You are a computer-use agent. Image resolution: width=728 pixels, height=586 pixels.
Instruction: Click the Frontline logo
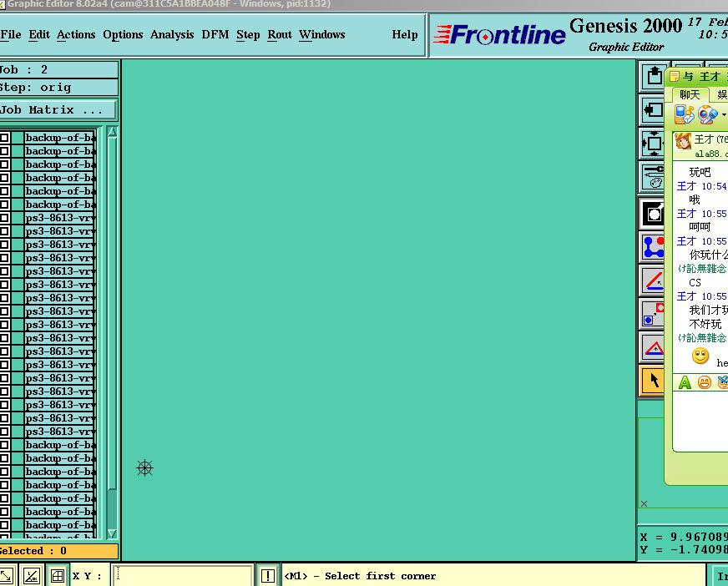pos(499,35)
